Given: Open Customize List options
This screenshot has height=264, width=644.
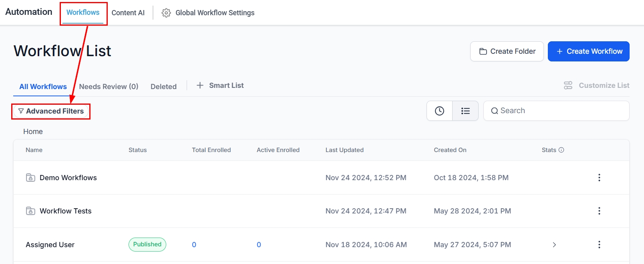Looking at the screenshot, I should 597,85.
